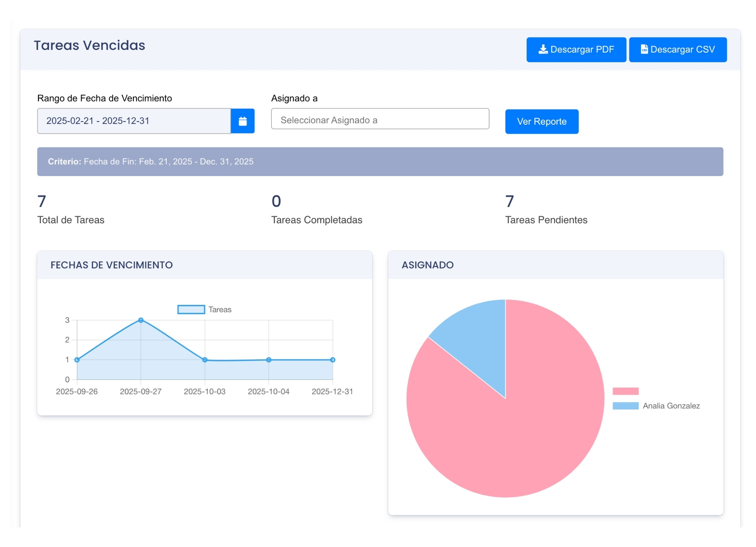Click the data point at 2025-09-26

[77, 360]
